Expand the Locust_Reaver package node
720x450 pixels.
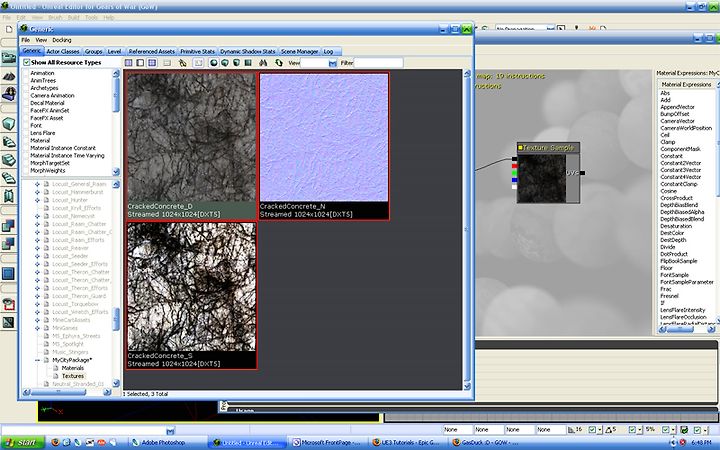click(38, 248)
